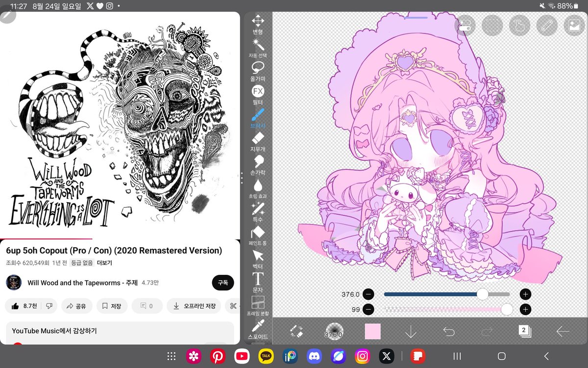This screenshot has height=368, width=588.
Task: Select the Special (특수) tool
Action: (x=258, y=213)
